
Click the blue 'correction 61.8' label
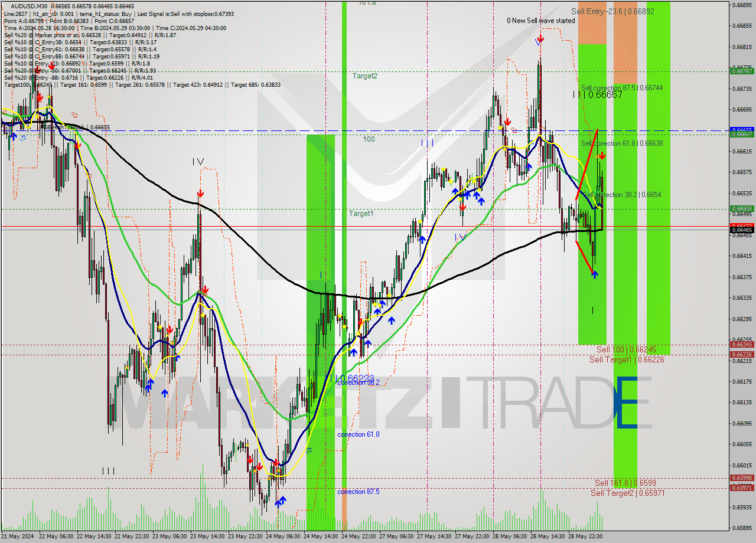tap(359, 434)
